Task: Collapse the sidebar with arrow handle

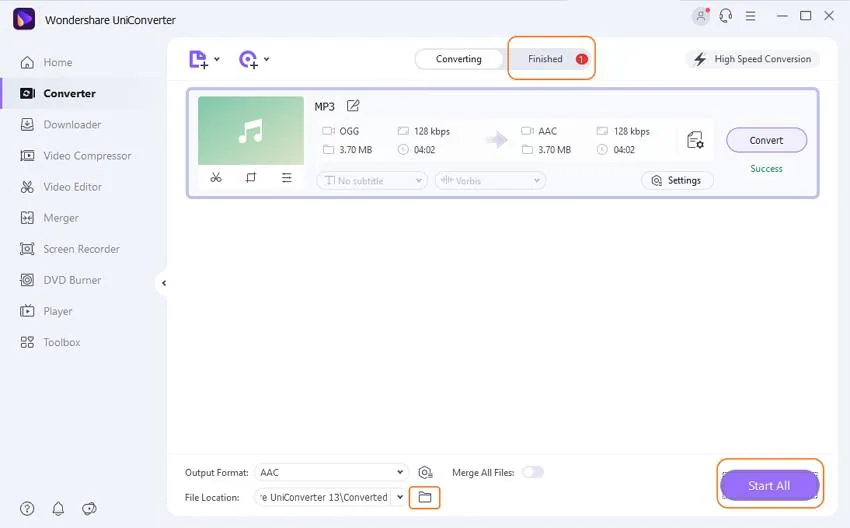Action: [164, 283]
